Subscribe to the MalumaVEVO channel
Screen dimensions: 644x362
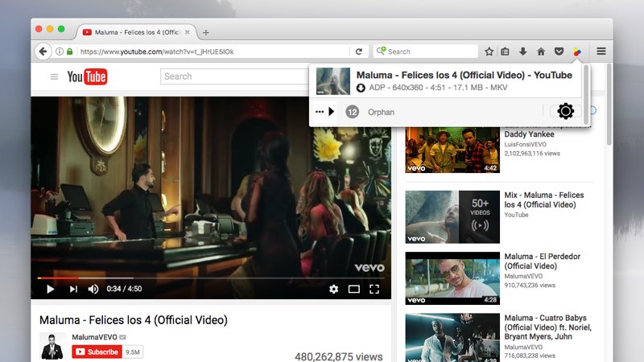tap(97, 352)
